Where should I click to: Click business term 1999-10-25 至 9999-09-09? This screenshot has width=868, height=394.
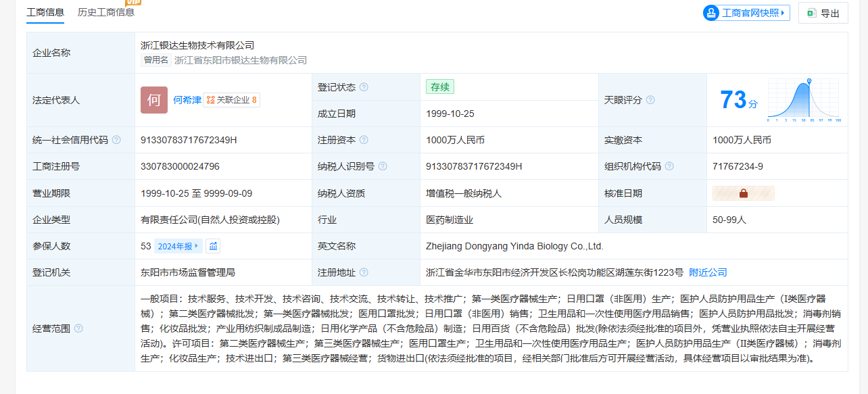(196, 193)
